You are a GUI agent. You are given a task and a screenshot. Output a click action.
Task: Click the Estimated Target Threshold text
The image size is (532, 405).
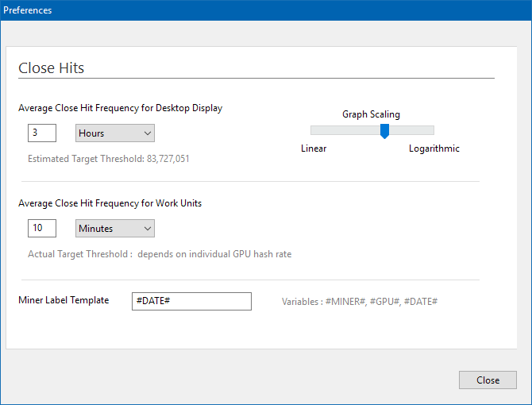[x=108, y=159]
